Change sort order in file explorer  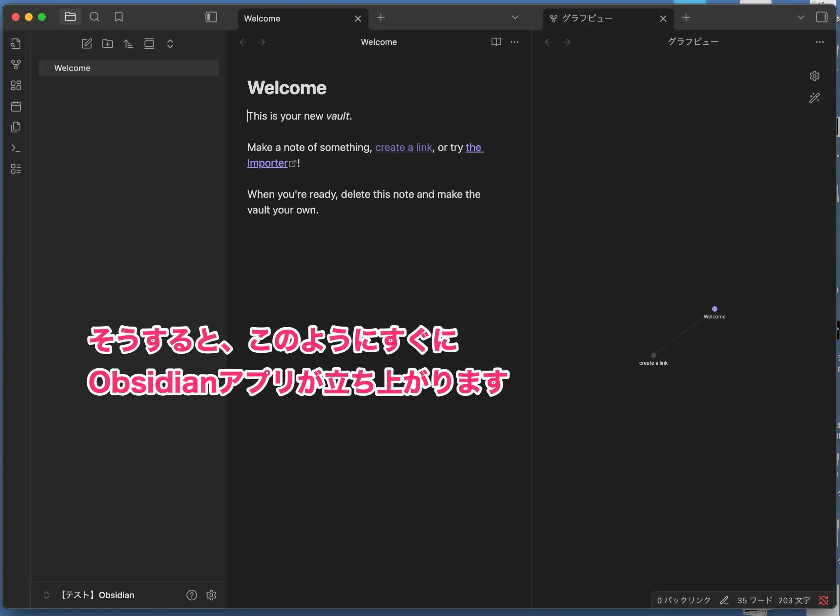pyautogui.click(x=128, y=44)
